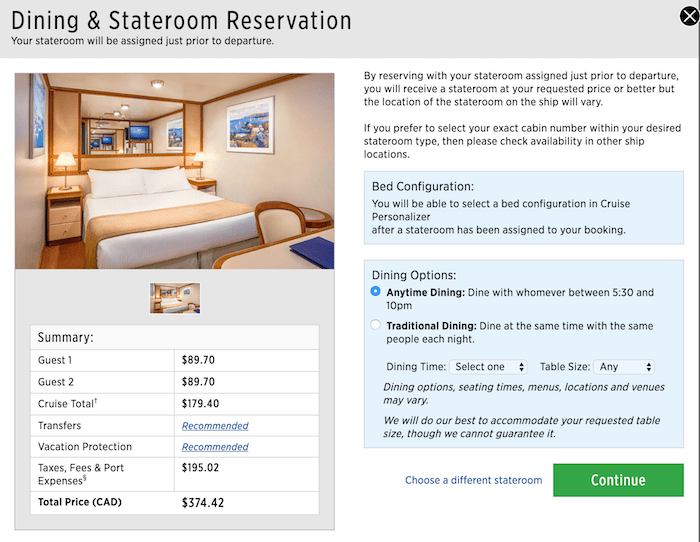Click Choose a different stateroom link
This screenshot has width=700, height=542.
(474, 480)
